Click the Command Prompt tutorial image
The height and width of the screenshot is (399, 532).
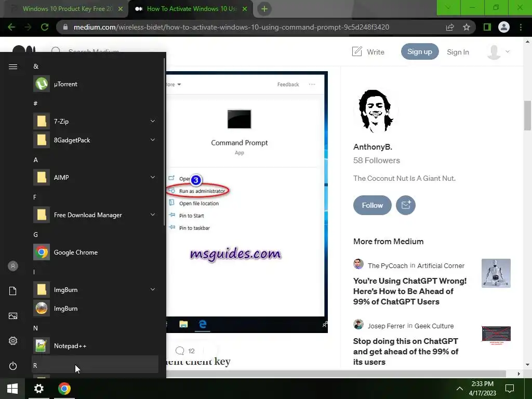click(x=247, y=202)
